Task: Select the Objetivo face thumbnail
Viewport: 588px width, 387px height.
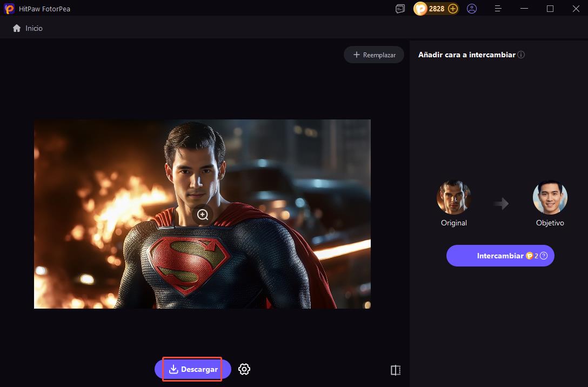Action: tap(550, 198)
